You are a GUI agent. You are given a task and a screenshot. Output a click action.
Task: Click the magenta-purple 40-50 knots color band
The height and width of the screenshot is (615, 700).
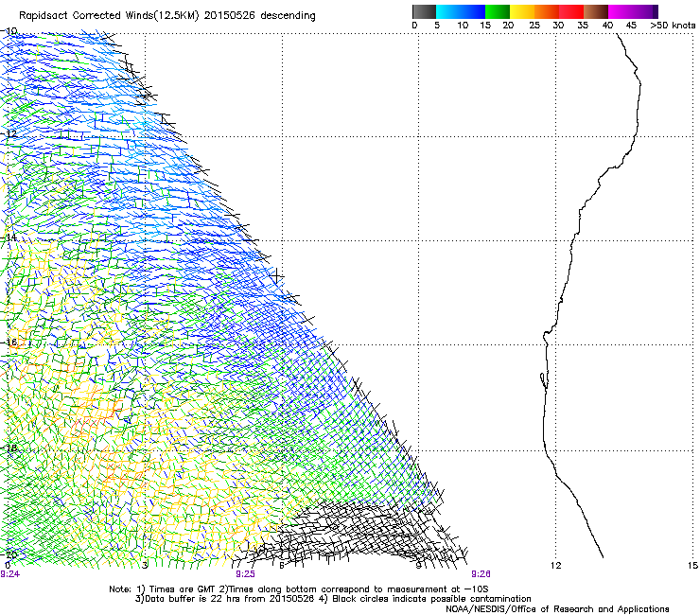tap(633, 11)
